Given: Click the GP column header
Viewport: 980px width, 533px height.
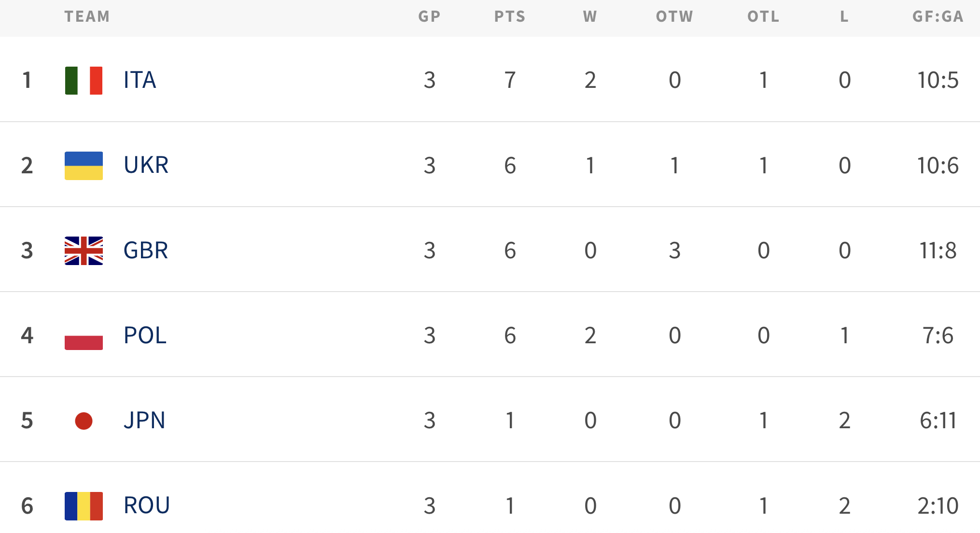Looking at the screenshot, I should point(429,17).
